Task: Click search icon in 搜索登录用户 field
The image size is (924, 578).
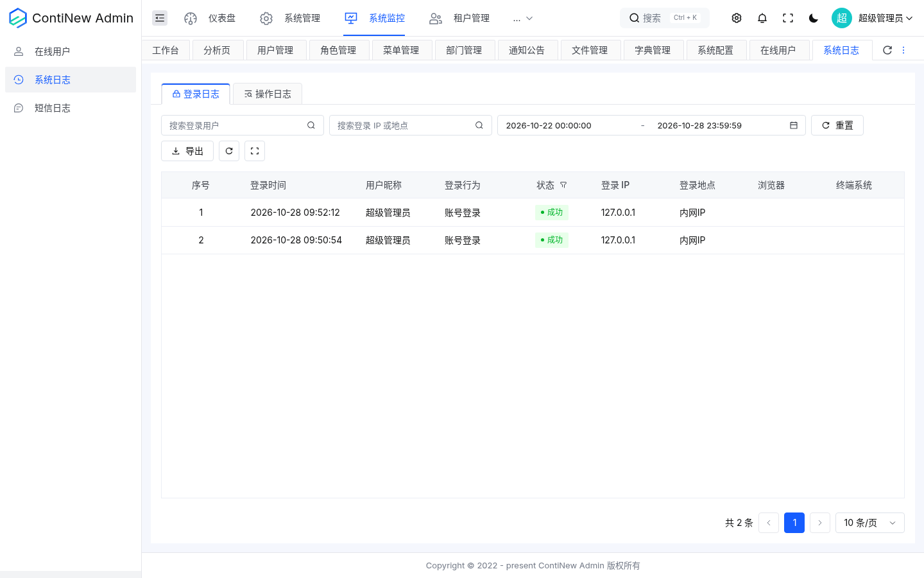Action: tap(311, 125)
